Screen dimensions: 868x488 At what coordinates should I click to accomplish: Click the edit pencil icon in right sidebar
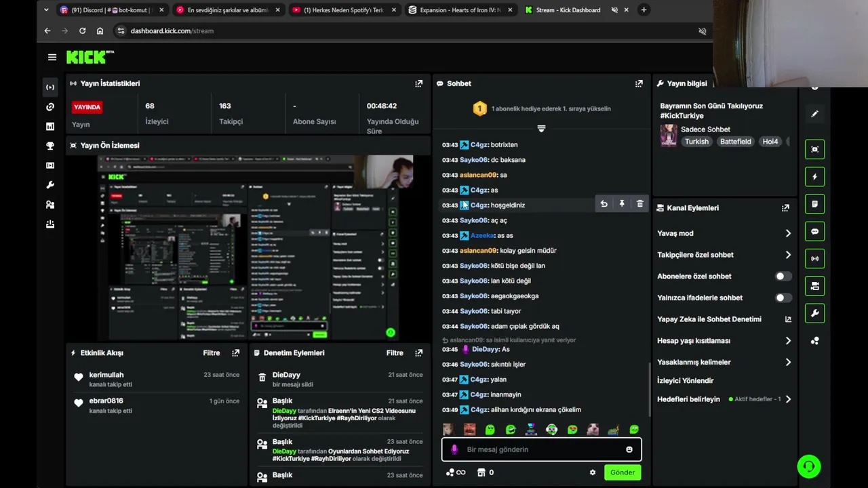pyautogui.click(x=814, y=115)
